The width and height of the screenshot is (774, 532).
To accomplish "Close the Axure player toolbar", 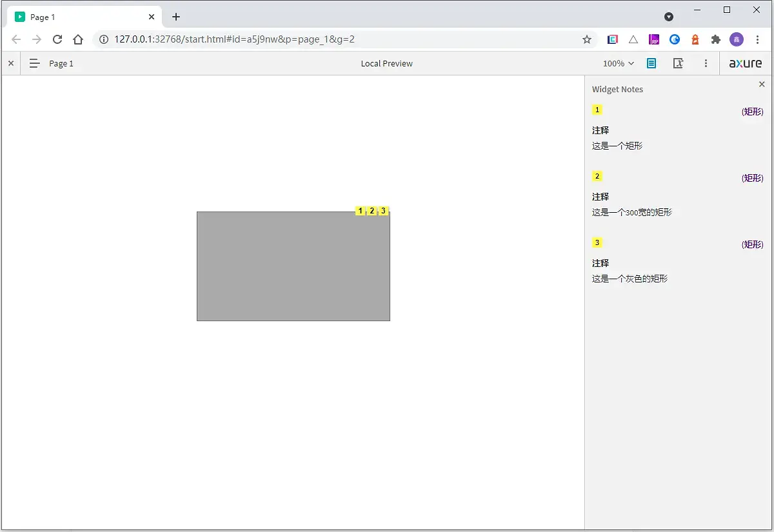I will [x=10, y=63].
